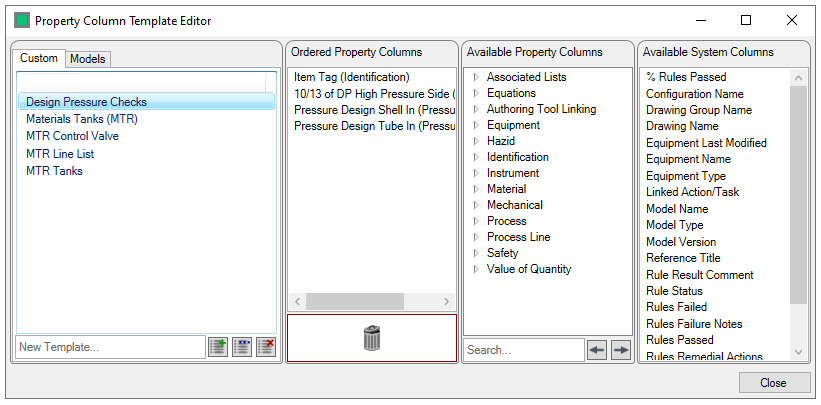Click the Close button
This screenshot has width=821, height=405.
click(x=773, y=383)
